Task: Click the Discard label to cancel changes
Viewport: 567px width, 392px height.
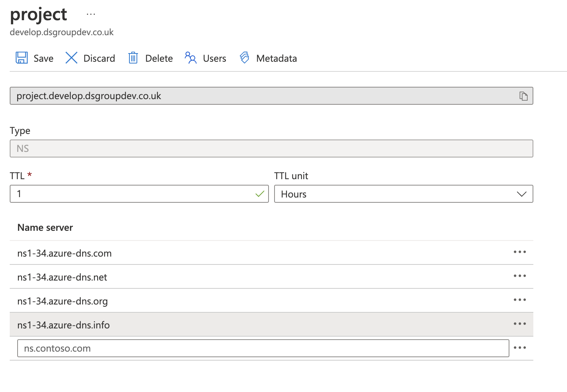Action: (x=99, y=58)
